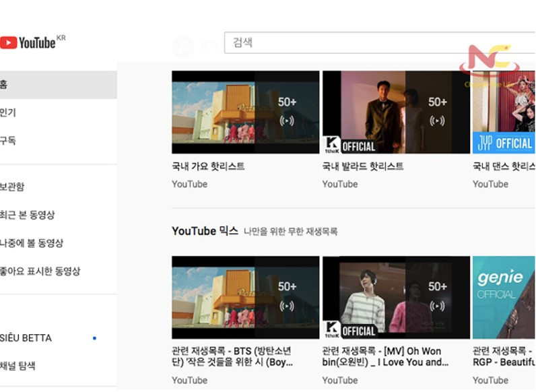The height and width of the screenshot is (392, 536).
Task: Click YouTube channel under Oh Won bin playlist
Action: [340, 381]
